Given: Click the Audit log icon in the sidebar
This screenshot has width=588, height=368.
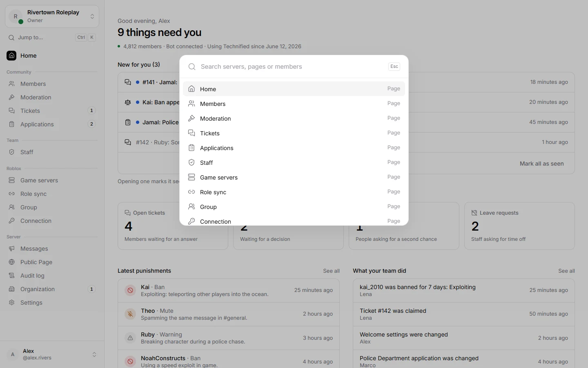Looking at the screenshot, I should point(12,276).
